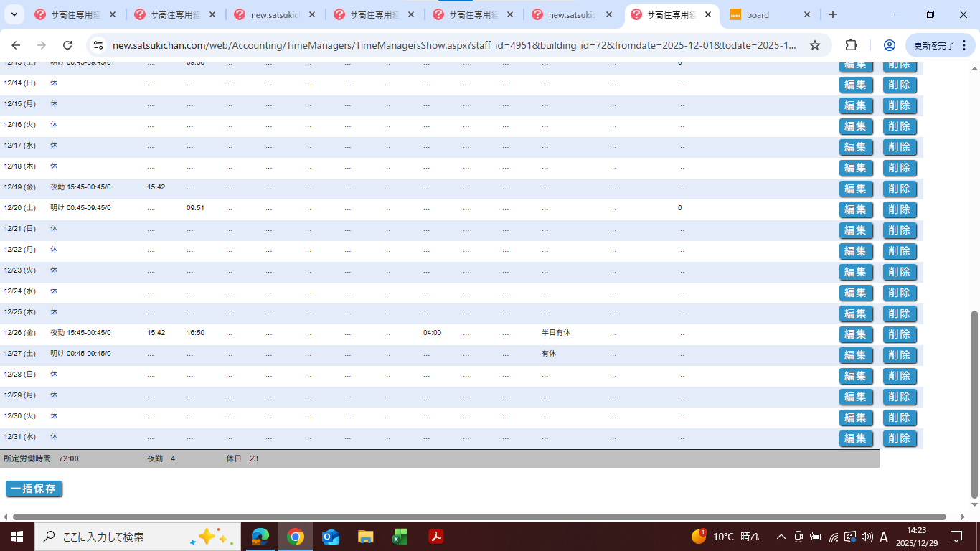Switch to the board tab
The height and width of the screenshot is (551, 980).
pyautogui.click(x=768, y=14)
